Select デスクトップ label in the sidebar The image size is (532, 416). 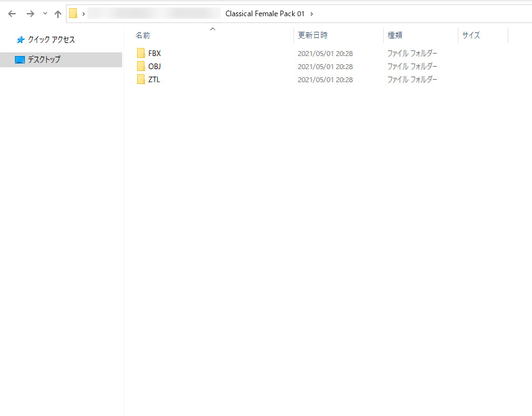point(44,60)
